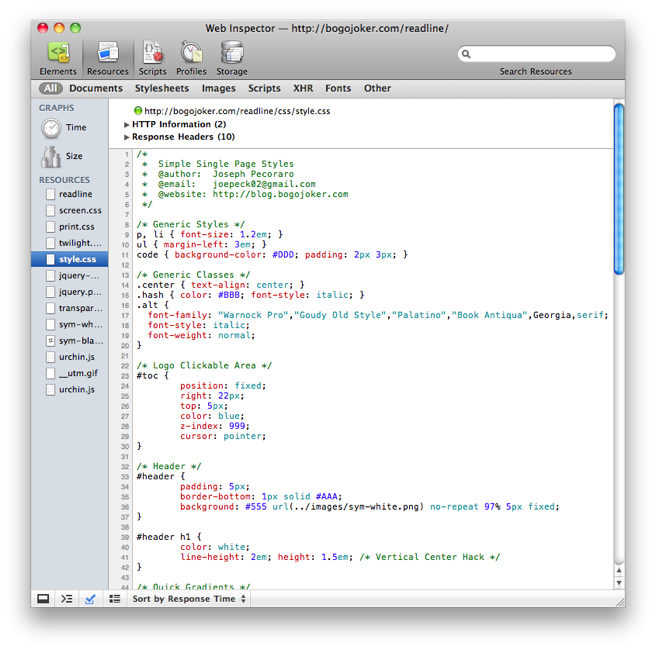Click the yellow minimize window button
The image size is (656, 650).
pyautogui.click(x=59, y=28)
